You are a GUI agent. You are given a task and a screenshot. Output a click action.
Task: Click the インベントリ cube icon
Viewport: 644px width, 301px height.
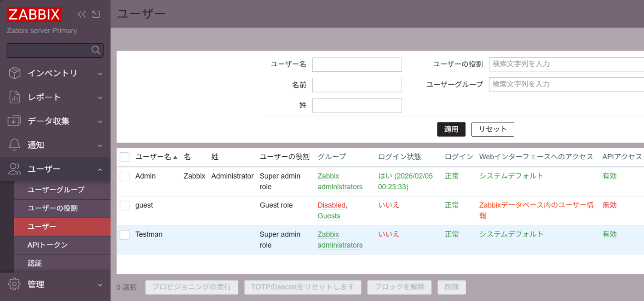pyautogui.click(x=15, y=73)
